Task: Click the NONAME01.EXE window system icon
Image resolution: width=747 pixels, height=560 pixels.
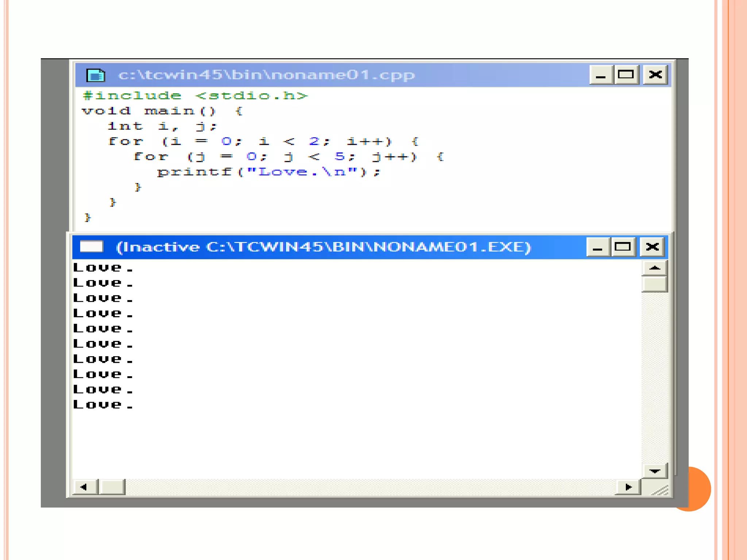Action: (91, 247)
